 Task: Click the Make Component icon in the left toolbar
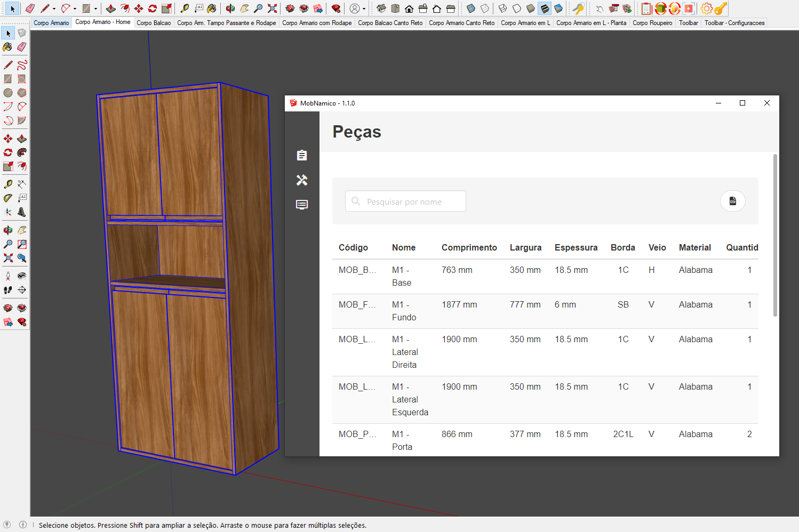click(22, 33)
